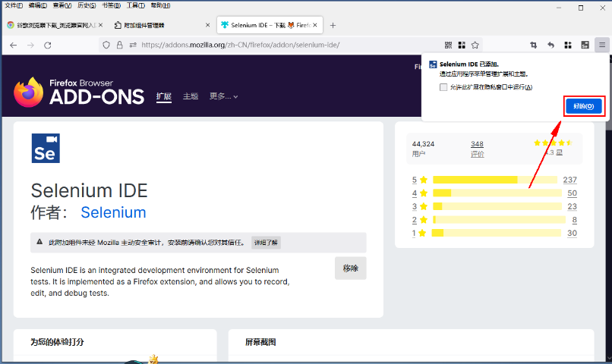Open the 编辑 menu

coord(38,5)
